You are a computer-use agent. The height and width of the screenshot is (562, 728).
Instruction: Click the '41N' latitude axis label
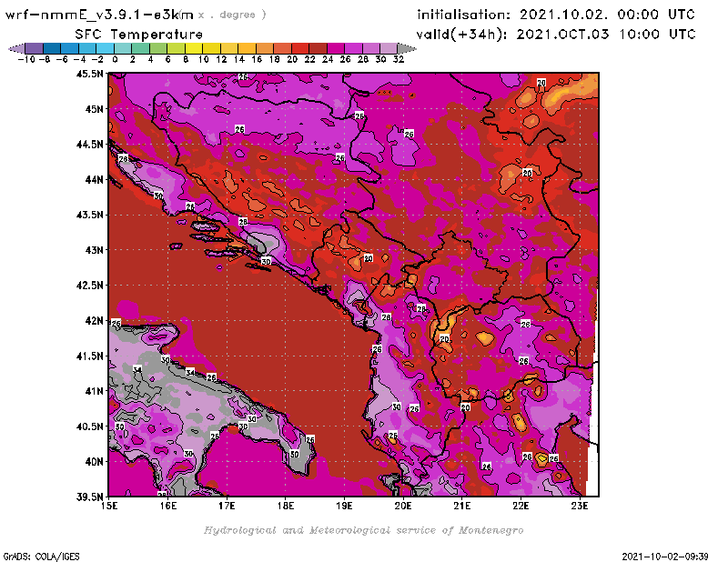(95, 391)
